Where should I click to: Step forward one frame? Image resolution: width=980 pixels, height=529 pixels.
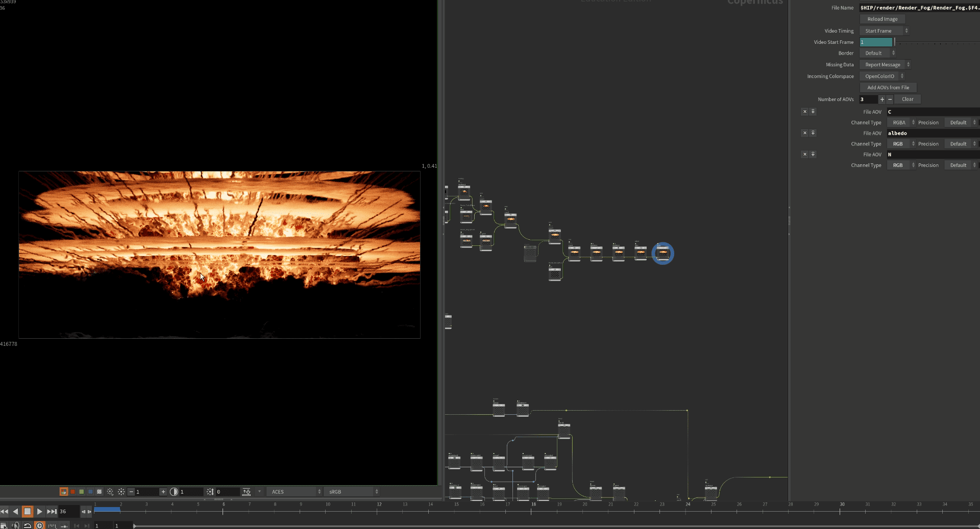coord(89,512)
